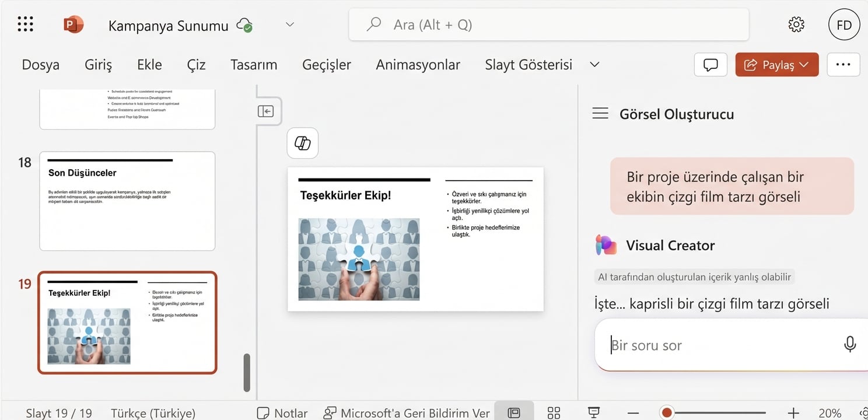The image size is (868, 420).
Task: Open the Microsoft 365 app launcher
Action: tap(24, 24)
